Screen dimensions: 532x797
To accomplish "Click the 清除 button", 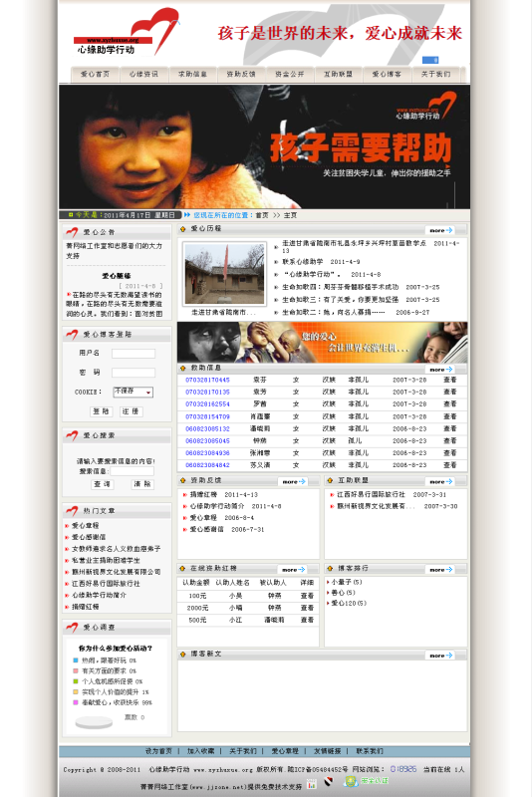I will pos(142,484).
